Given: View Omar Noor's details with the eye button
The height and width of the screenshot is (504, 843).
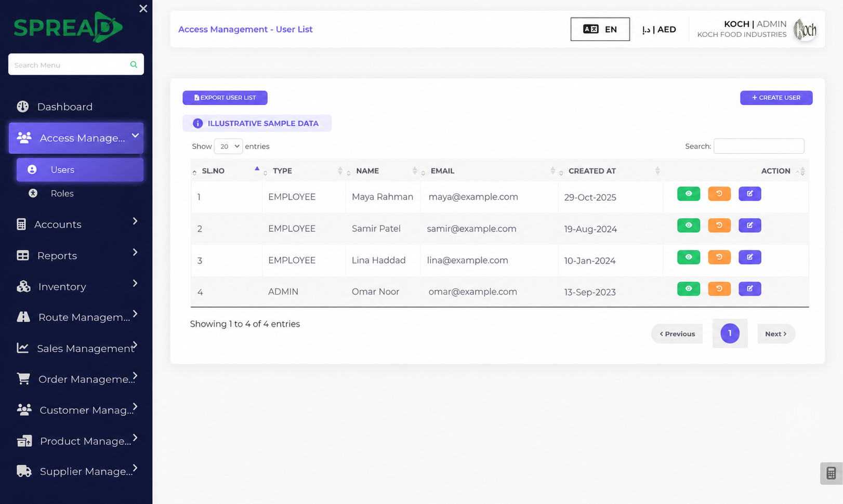Looking at the screenshot, I should (688, 289).
